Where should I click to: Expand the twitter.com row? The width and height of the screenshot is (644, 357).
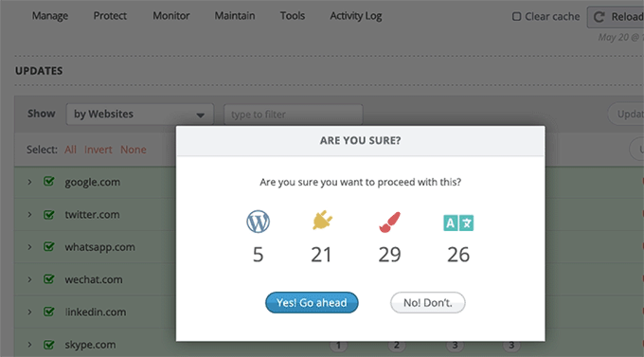(29, 214)
